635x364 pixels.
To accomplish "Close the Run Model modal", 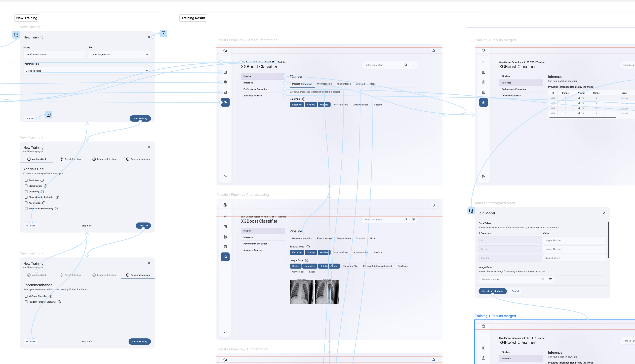I will coord(604,213).
